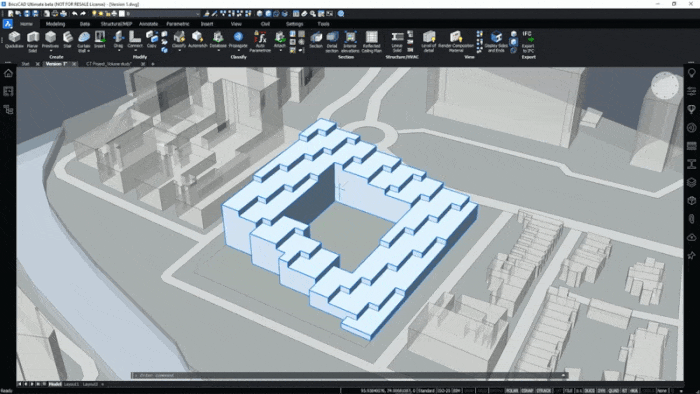Click the view compass LookFrom widget
Screen dimensions: 700x394
665,86
